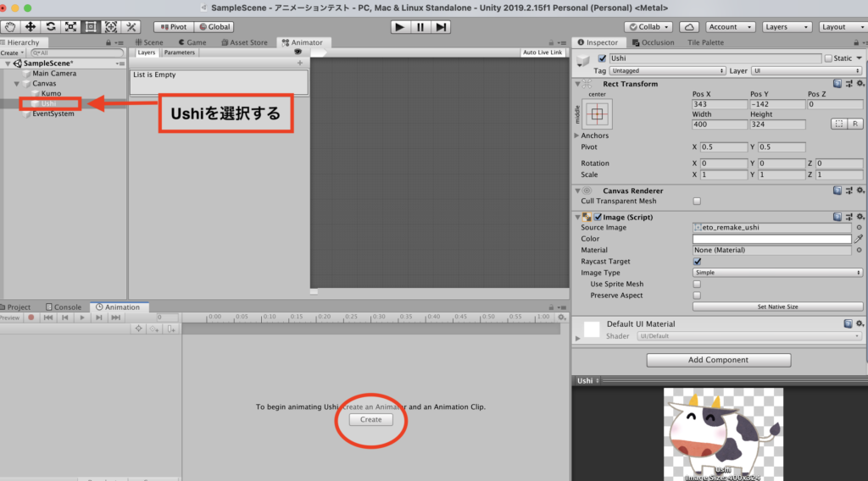Enable Use Sprite Mesh checkbox
This screenshot has width=868, height=481.
point(697,285)
